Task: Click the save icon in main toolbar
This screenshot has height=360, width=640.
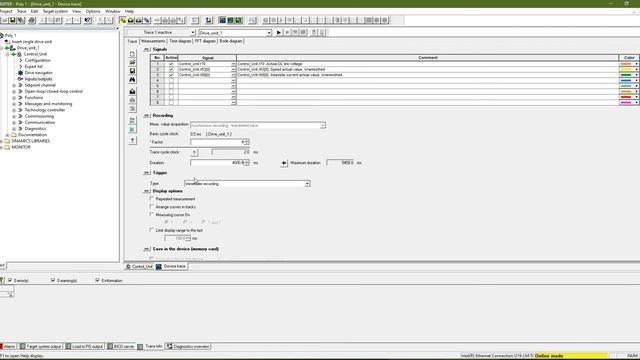Action: (x=13, y=20)
